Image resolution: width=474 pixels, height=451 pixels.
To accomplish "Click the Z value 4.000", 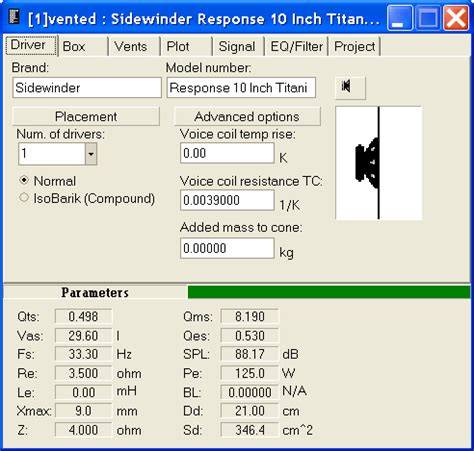I will click(83, 430).
